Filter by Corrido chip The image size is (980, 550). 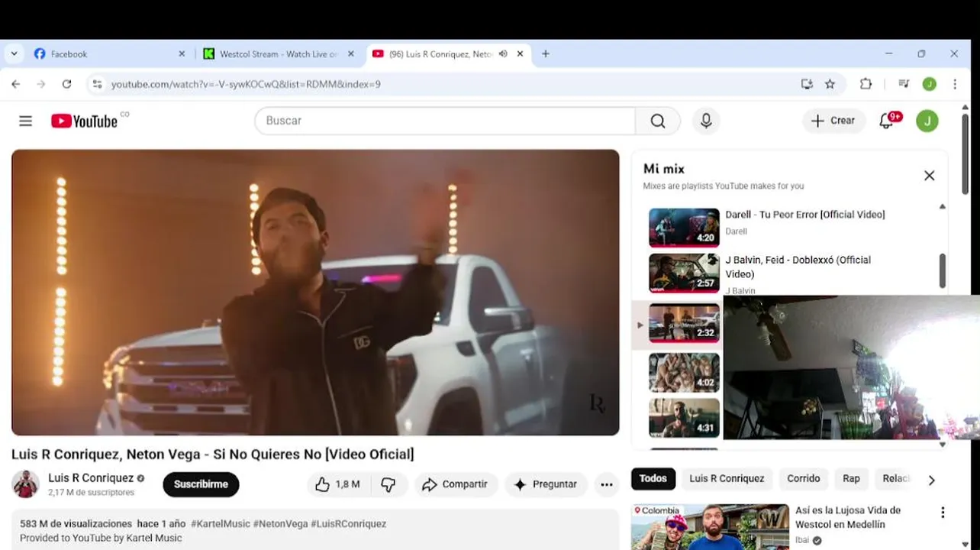(x=804, y=479)
